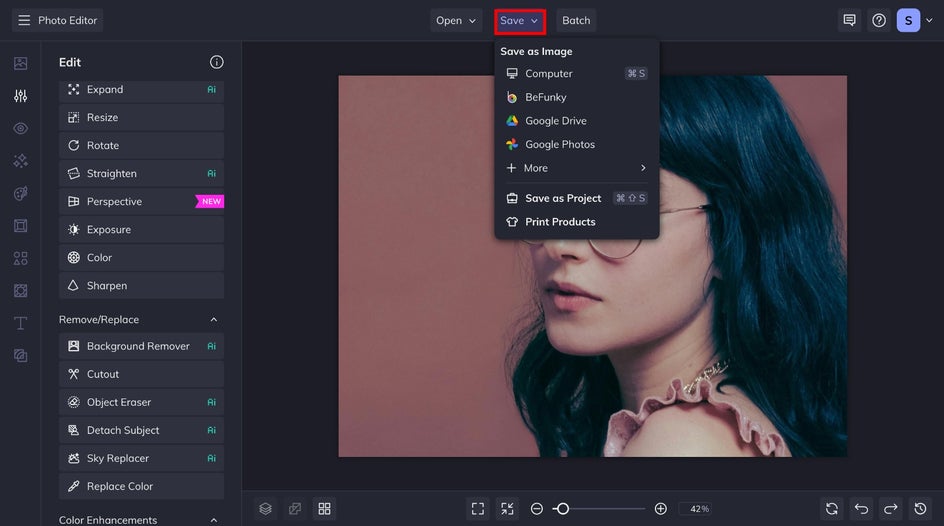Zoom in with the plus icon

660,509
